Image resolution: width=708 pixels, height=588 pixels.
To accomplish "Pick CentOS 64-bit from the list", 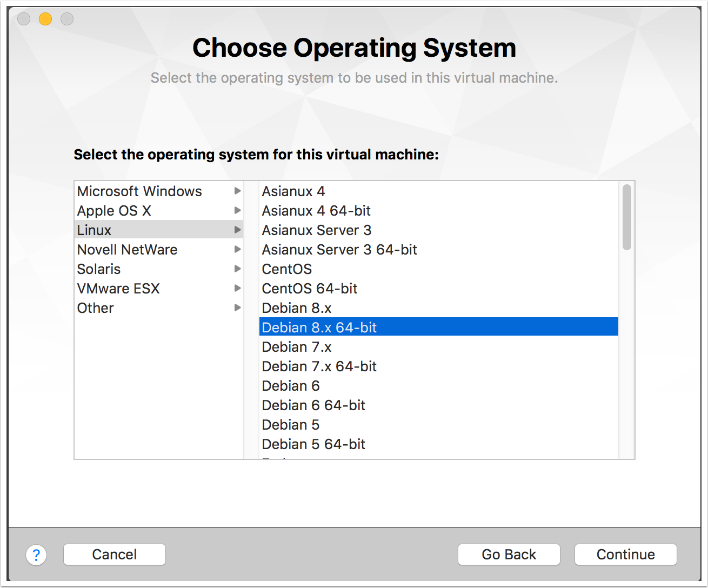I will coord(310,289).
